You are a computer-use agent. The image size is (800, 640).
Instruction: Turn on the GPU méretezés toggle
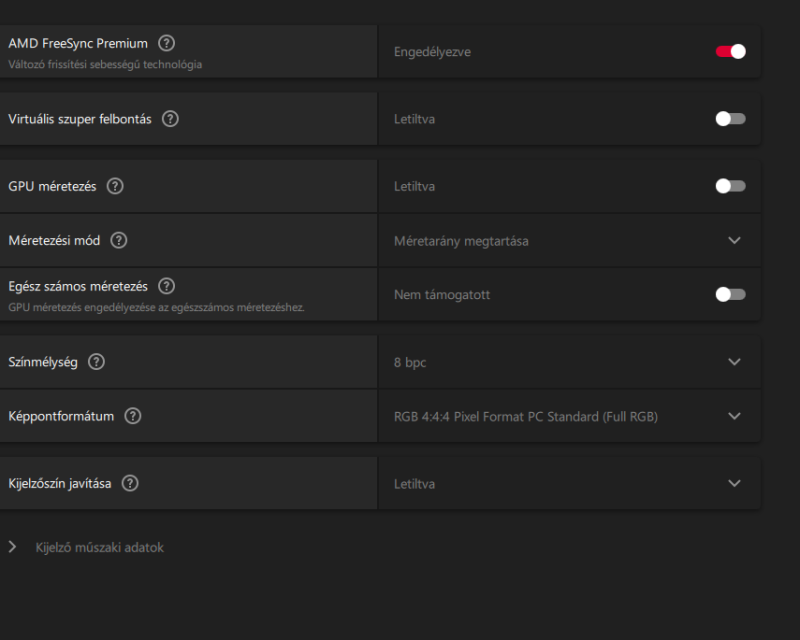click(730, 186)
